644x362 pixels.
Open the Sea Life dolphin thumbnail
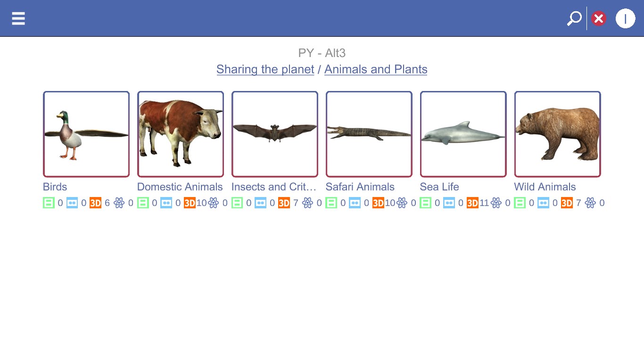pyautogui.click(x=463, y=134)
